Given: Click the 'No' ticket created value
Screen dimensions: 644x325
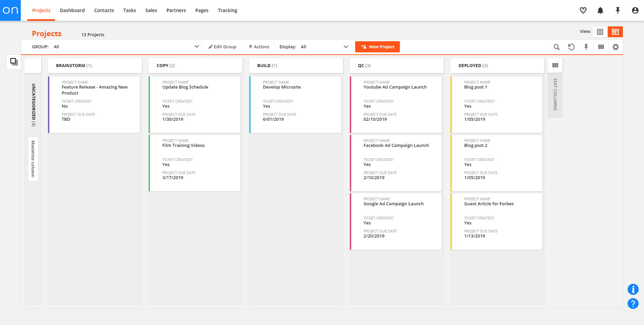Looking at the screenshot, I should [x=65, y=106].
